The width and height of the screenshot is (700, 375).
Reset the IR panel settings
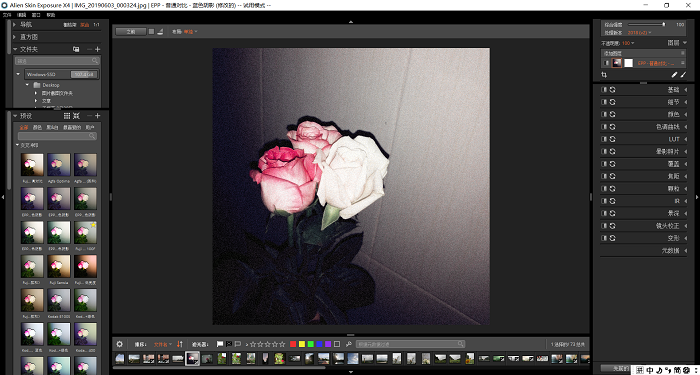612,201
